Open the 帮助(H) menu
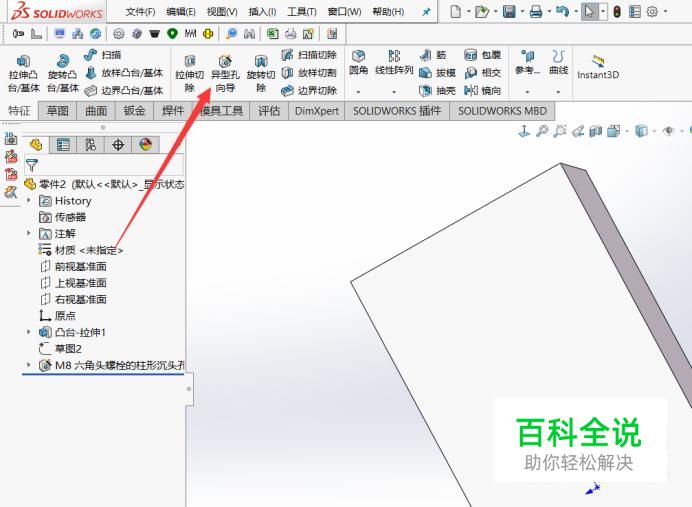 point(388,12)
